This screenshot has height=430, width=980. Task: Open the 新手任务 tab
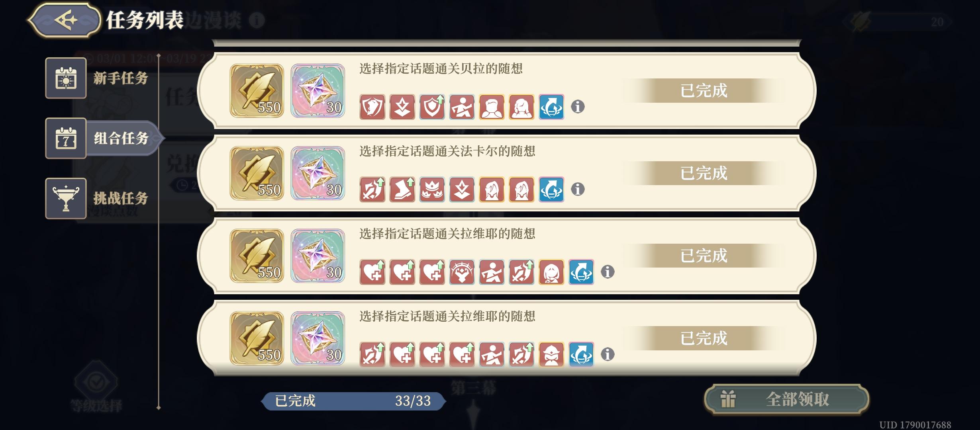coord(98,78)
